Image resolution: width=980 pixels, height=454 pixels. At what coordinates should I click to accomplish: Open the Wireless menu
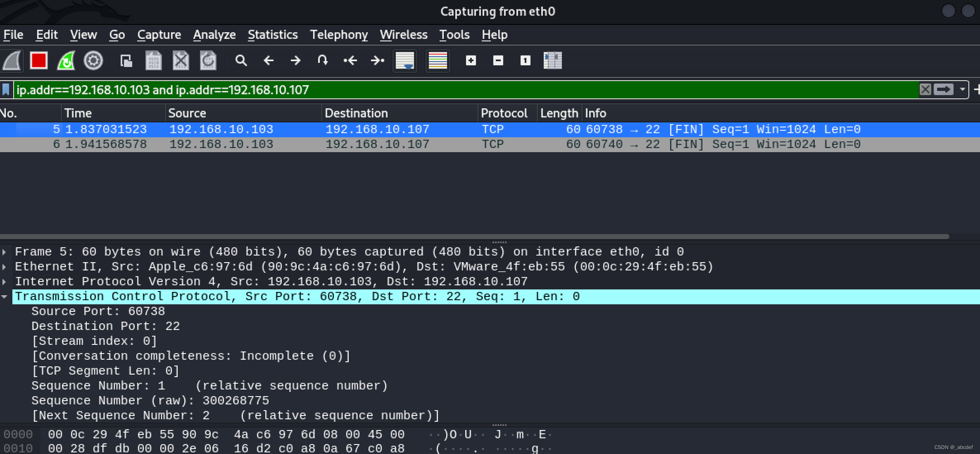404,35
